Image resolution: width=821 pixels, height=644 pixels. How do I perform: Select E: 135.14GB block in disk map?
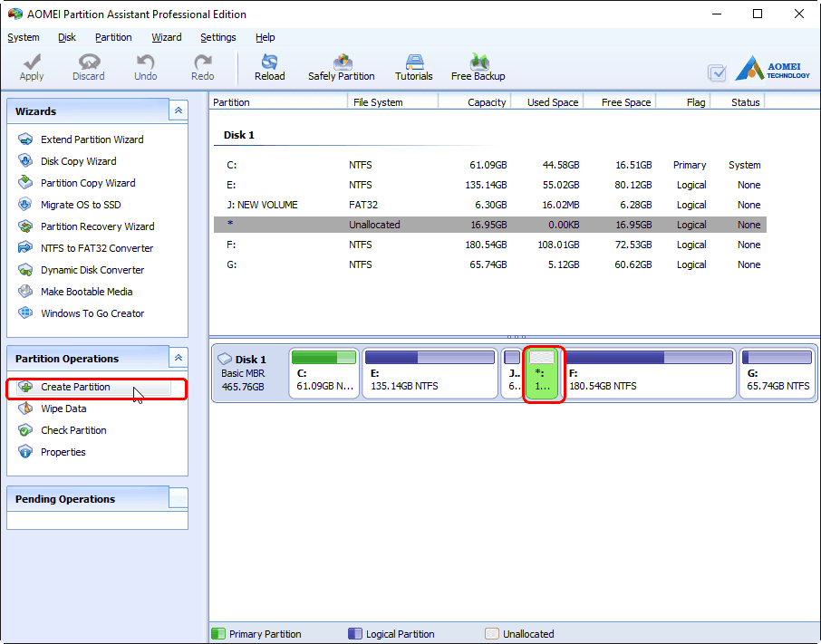[430, 373]
